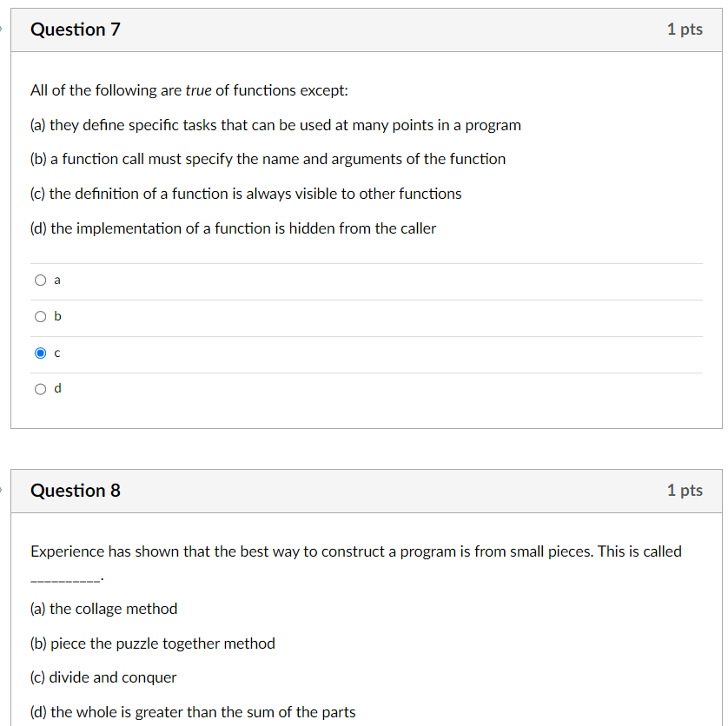Click answer text 'c' next to third radio
Viewport: 728px width, 726px height.
click(x=57, y=353)
